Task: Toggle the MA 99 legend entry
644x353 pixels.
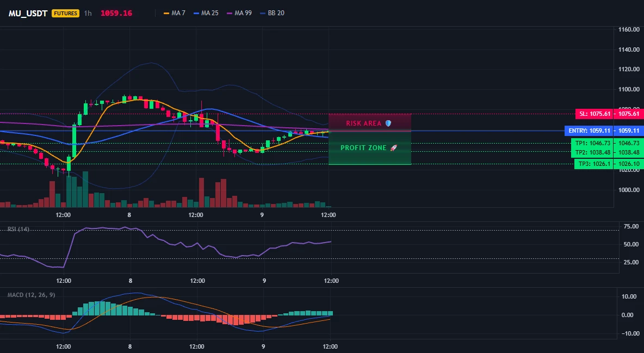Action: pos(239,13)
